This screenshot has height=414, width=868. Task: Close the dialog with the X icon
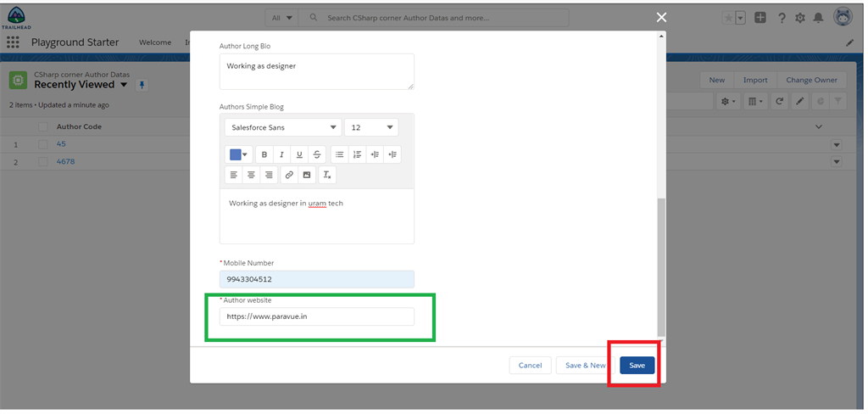[661, 17]
